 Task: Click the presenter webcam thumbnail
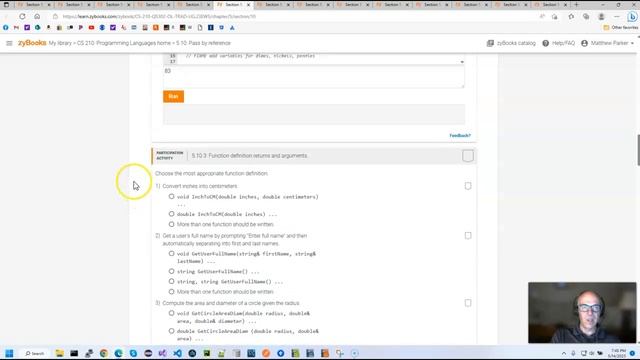click(x=582, y=313)
